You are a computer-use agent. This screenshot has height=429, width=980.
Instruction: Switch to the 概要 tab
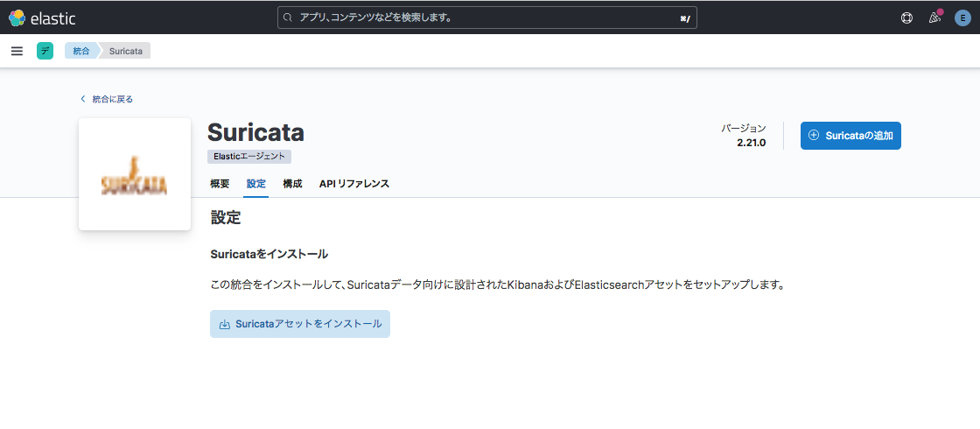(220, 184)
